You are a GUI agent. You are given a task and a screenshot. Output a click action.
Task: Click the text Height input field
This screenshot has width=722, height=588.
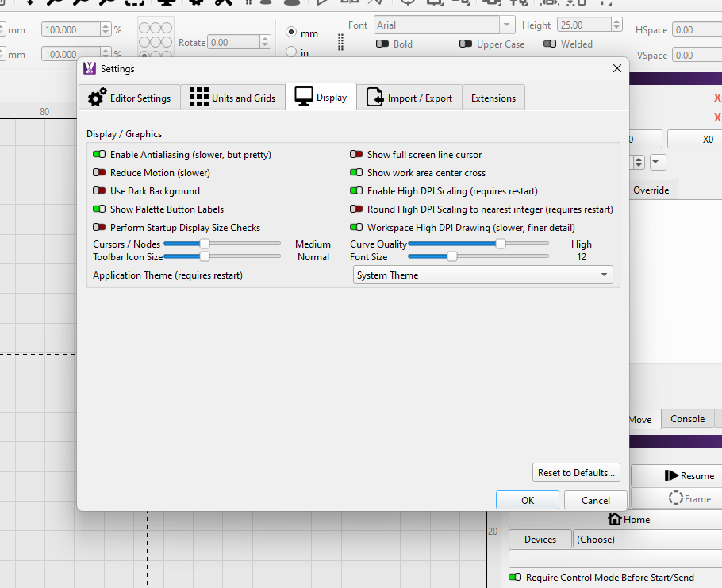[x=584, y=25]
